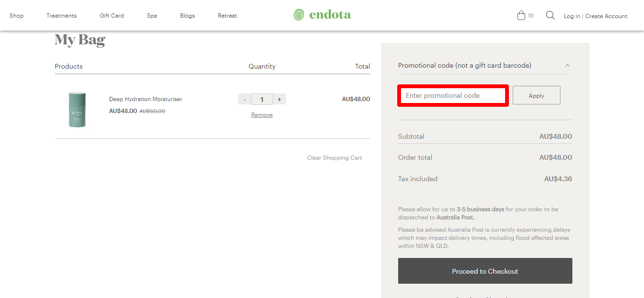Click the Log in link

pyautogui.click(x=571, y=16)
